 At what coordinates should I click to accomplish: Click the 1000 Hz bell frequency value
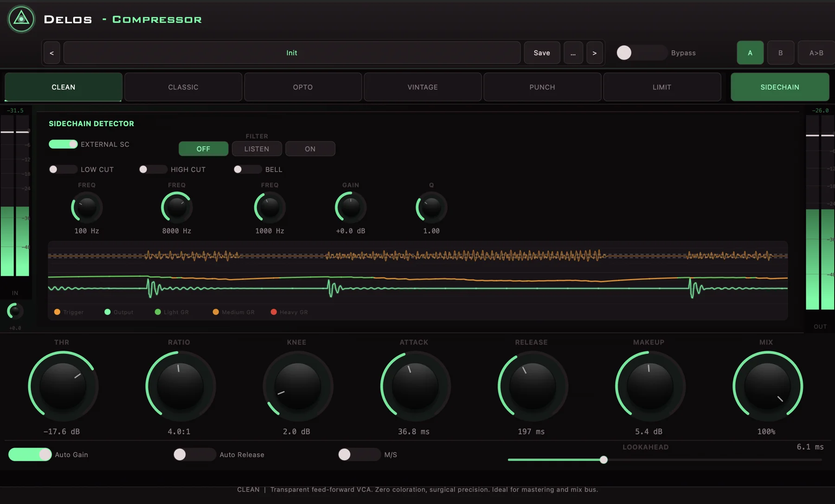270,231
